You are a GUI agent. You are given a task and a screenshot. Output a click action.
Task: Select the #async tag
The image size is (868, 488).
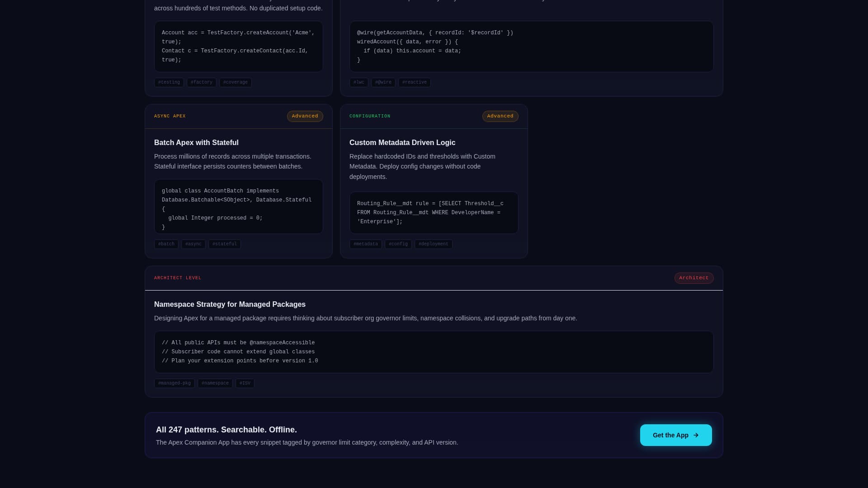click(193, 244)
